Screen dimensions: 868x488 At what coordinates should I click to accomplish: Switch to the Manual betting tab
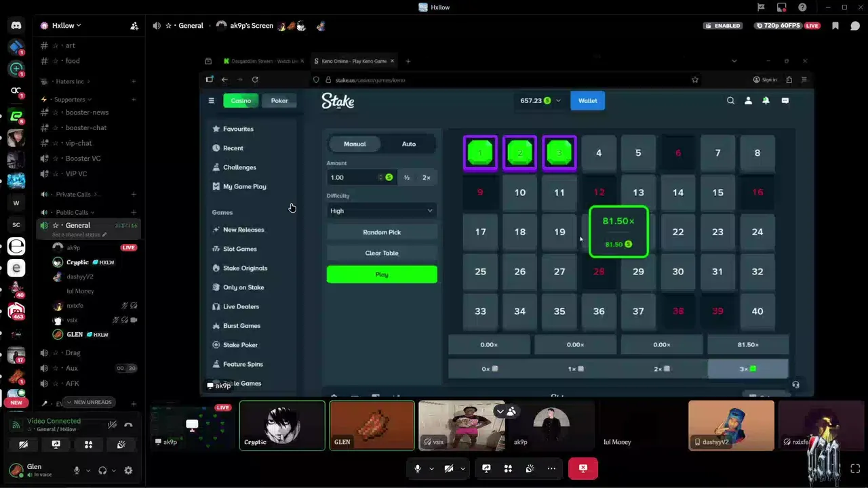point(355,144)
